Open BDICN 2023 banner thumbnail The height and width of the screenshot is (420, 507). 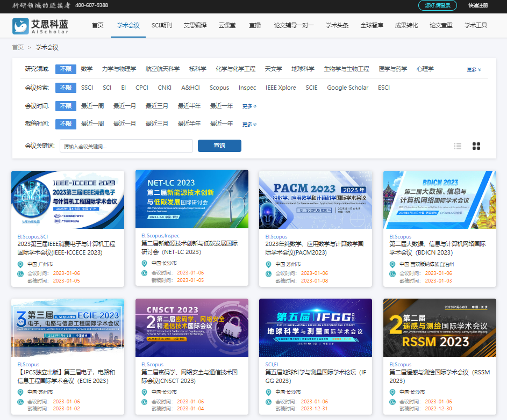440,200
